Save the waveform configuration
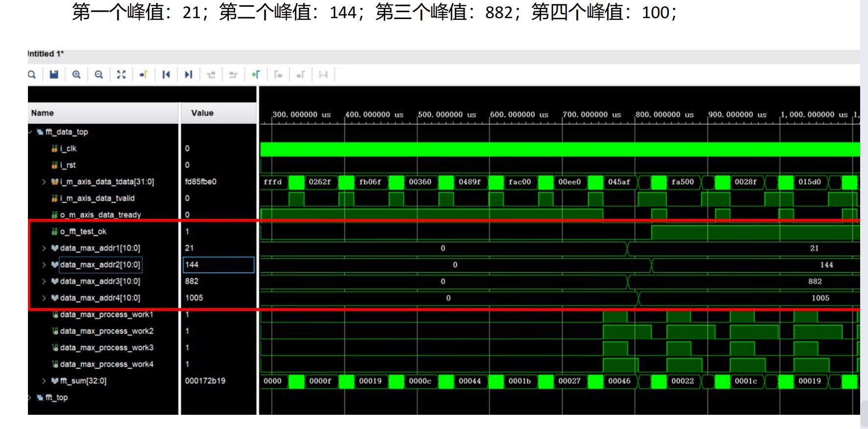Screen dimensions: 868x429 click(x=54, y=74)
